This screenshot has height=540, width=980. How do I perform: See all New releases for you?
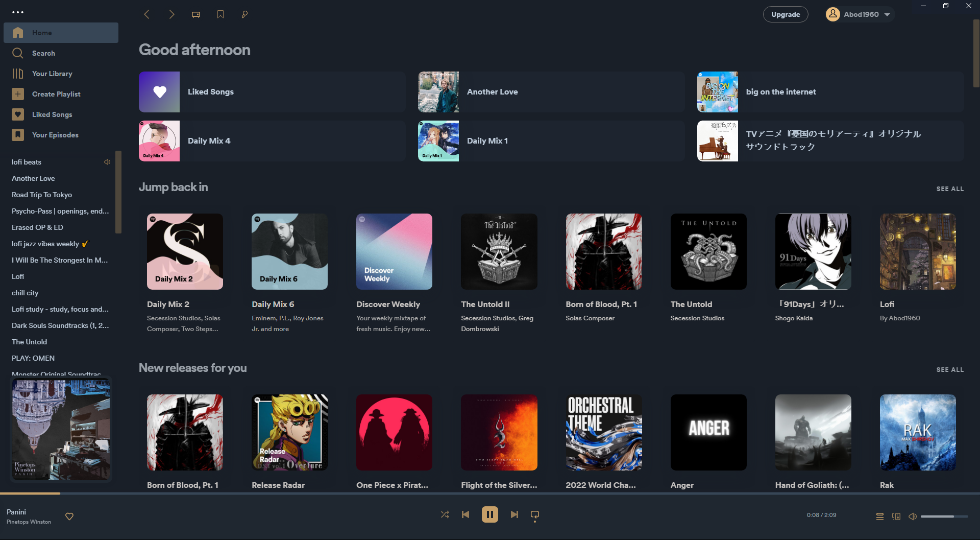point(950,370)
